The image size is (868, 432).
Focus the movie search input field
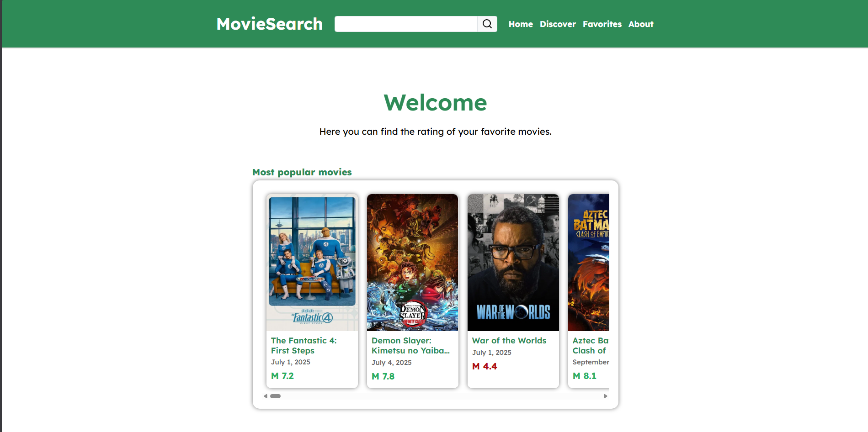coord(406,24)
